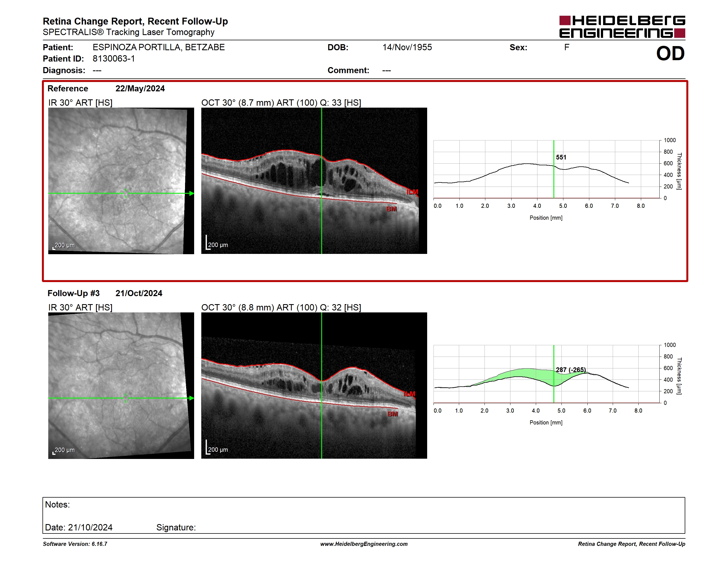
Task: Click the green arrowhead on Reference IR image
Action: [192, 193]
